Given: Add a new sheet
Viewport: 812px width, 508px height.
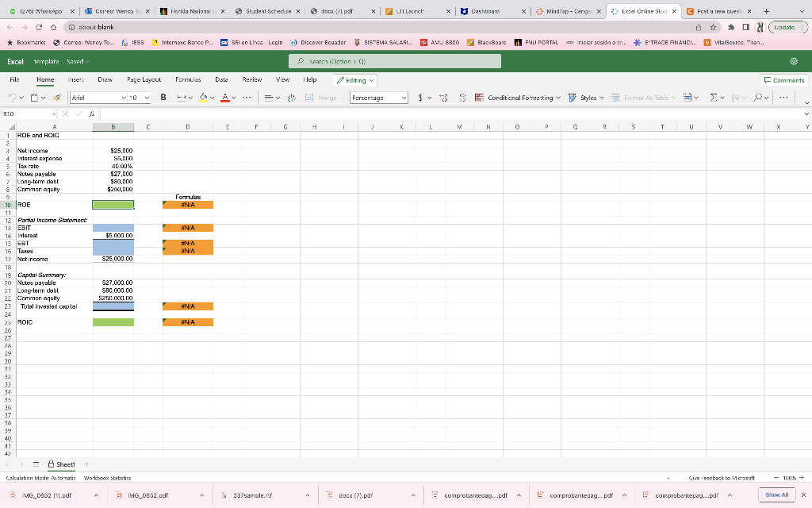Looking at the screenshot, I should coord(86,464).
